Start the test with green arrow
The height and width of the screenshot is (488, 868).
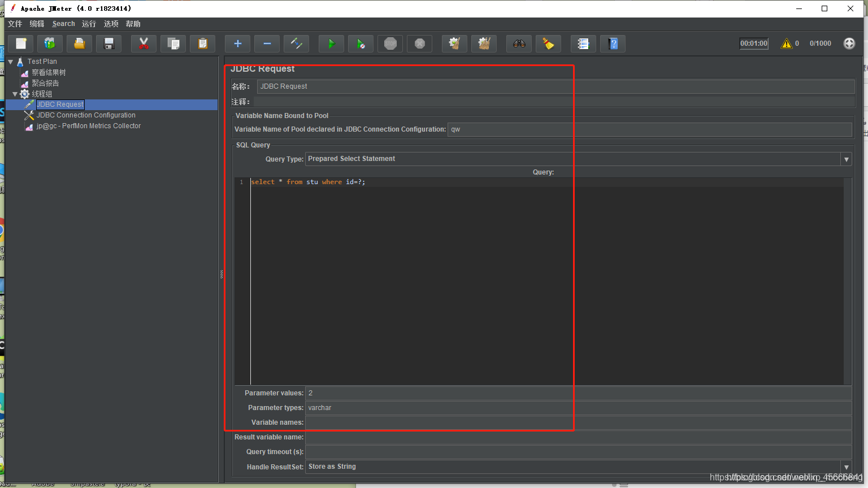pos(332,43)
